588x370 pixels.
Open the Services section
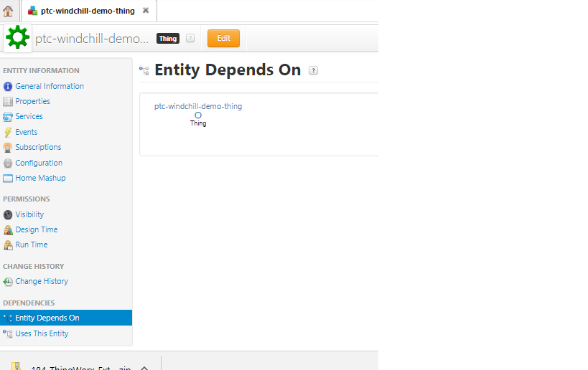[x=29, y=116]
